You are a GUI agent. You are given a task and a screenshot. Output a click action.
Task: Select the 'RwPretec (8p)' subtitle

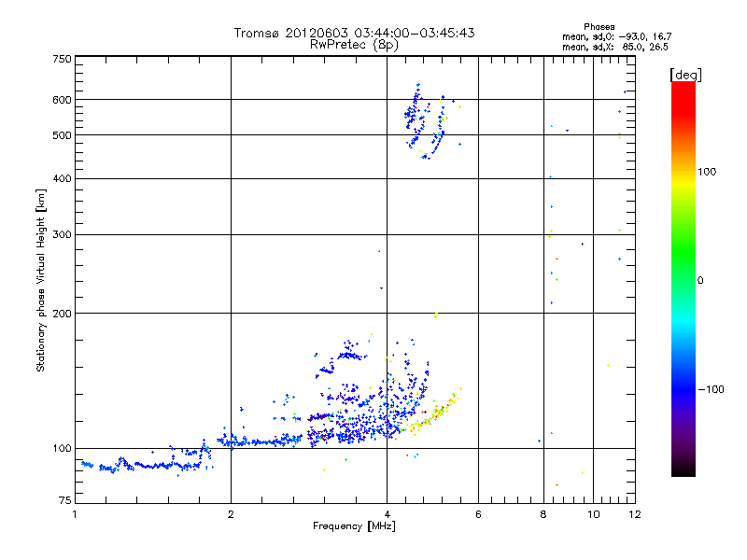pos(354,45)
